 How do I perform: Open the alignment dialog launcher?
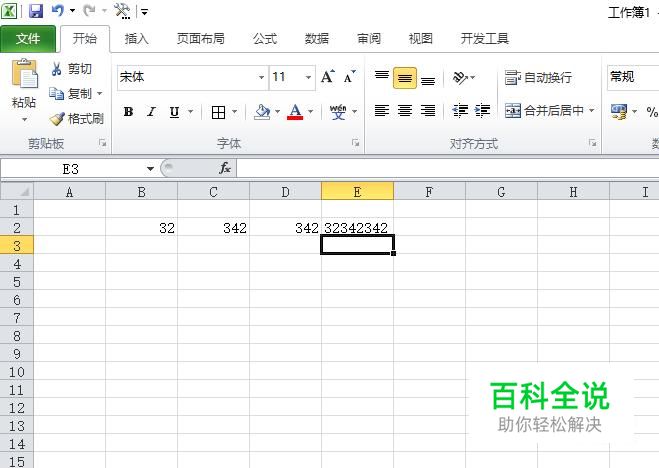tap(593, 143)
